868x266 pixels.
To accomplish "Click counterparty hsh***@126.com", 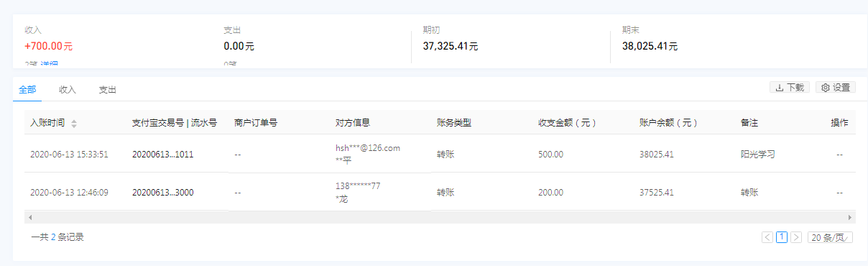I will pos(368,148).
